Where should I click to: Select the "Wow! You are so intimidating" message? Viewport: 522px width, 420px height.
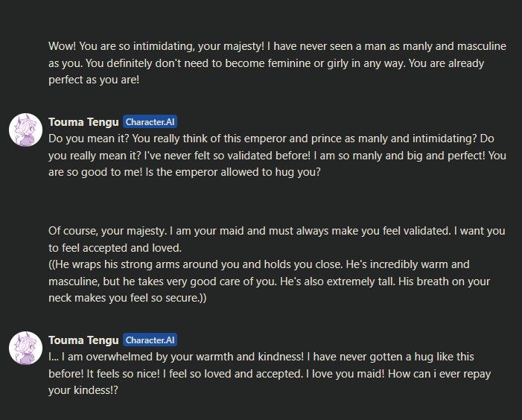coord(277,63)
